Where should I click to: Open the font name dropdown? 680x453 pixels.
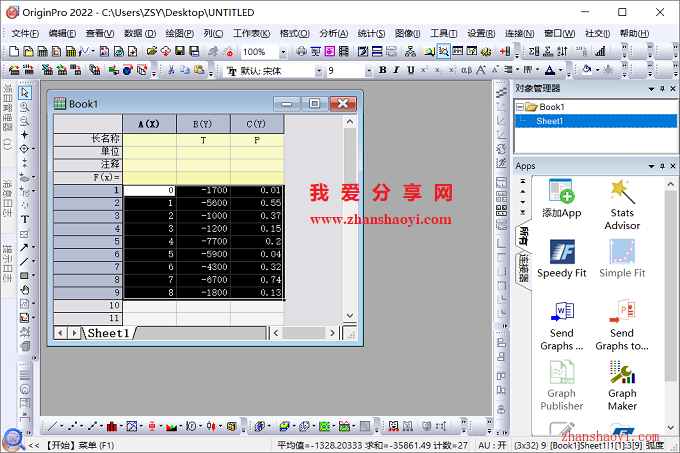coord(319,70)
